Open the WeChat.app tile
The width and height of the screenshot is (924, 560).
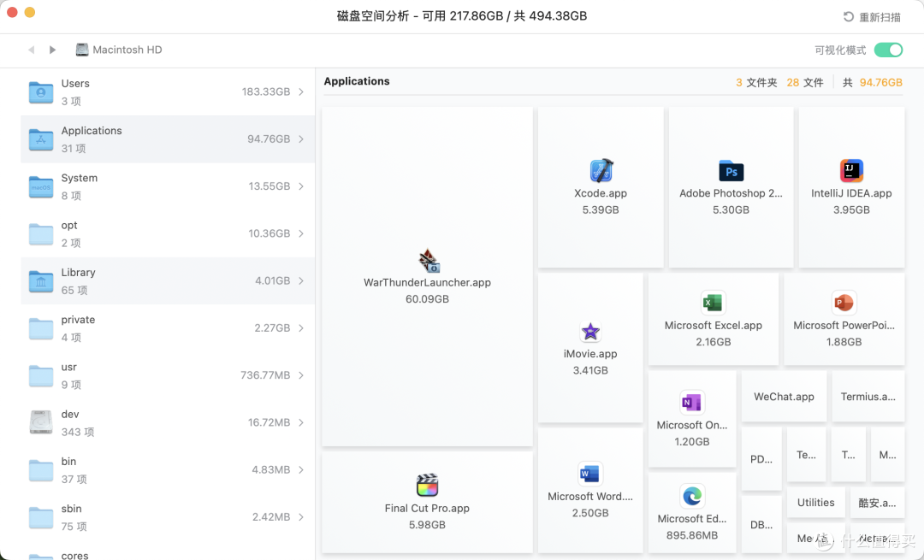pos(784,397)
